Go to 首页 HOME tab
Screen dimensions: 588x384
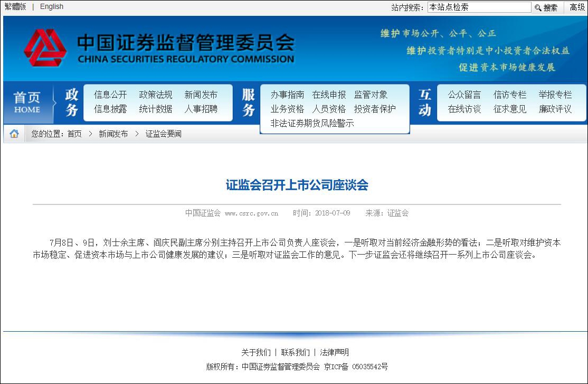point(27,102)
